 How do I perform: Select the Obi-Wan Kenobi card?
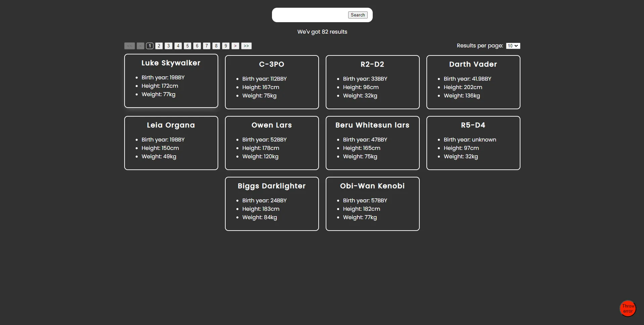coord(373,204)
